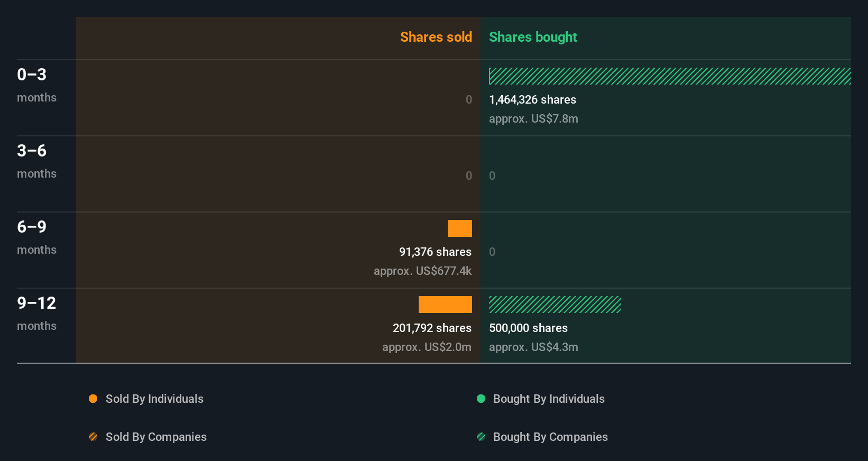Click the green Bought By Individuals legend dot
This screenshot has height=461, width=868.
481,399
